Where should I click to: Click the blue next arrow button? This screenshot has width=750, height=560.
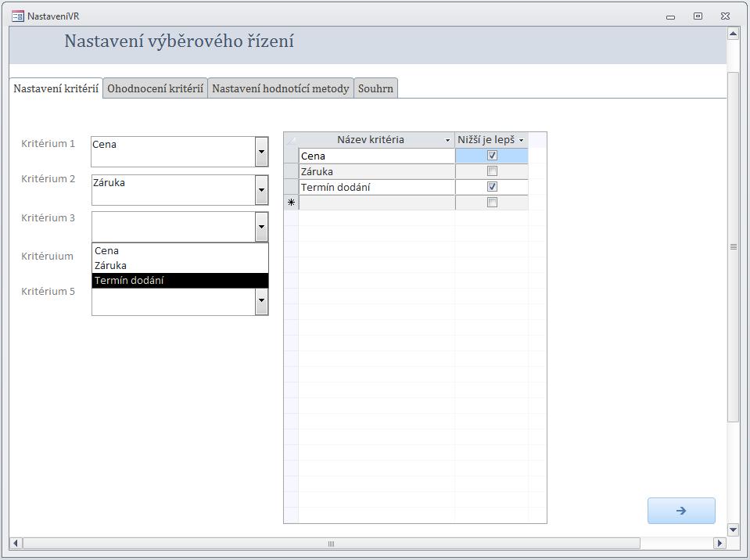pyautogui.click(x=681, y=510)
